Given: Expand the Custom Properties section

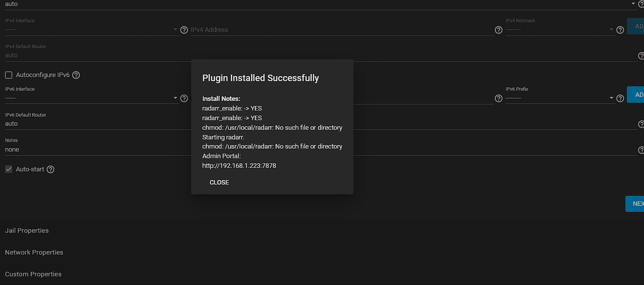Looking at the screenshot, I should click(x=33, y=274).
